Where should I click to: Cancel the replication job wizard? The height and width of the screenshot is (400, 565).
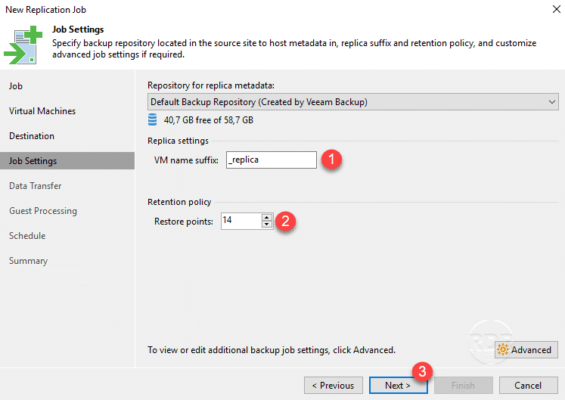pyautogui.click(x=528, y=385)
